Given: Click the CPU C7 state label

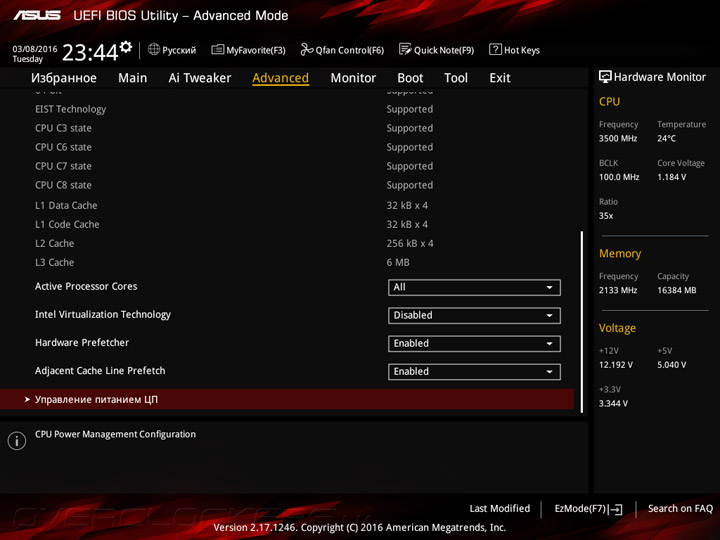Looking at the screenshot, I should (63, 166).
